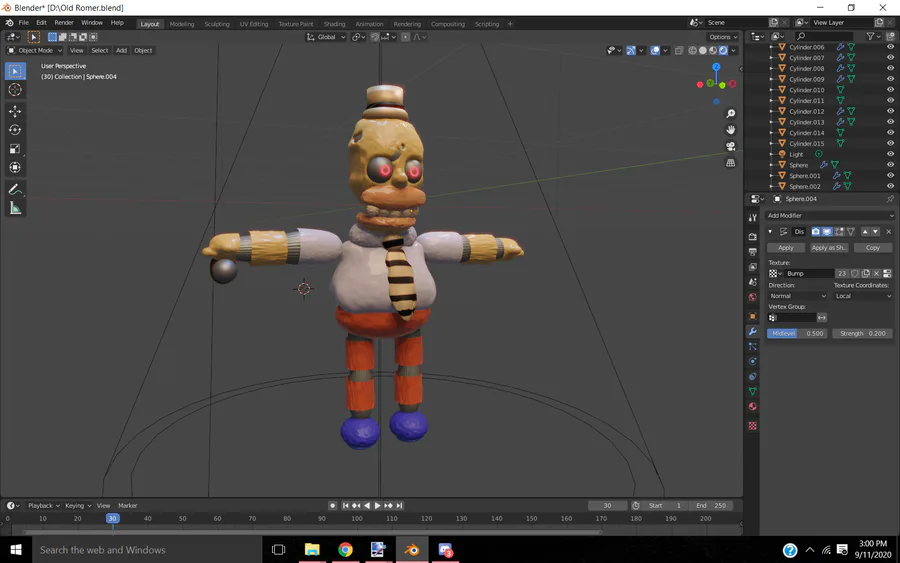Viewport: 900px width, 563px height.
Task: Hide Sphere.002 with its eye icon
Action: click(x=890, y=186)
